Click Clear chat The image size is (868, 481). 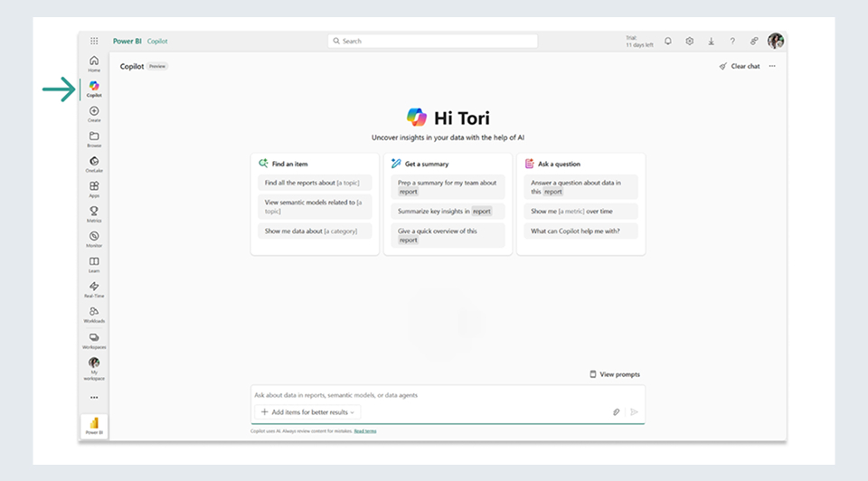740,66
